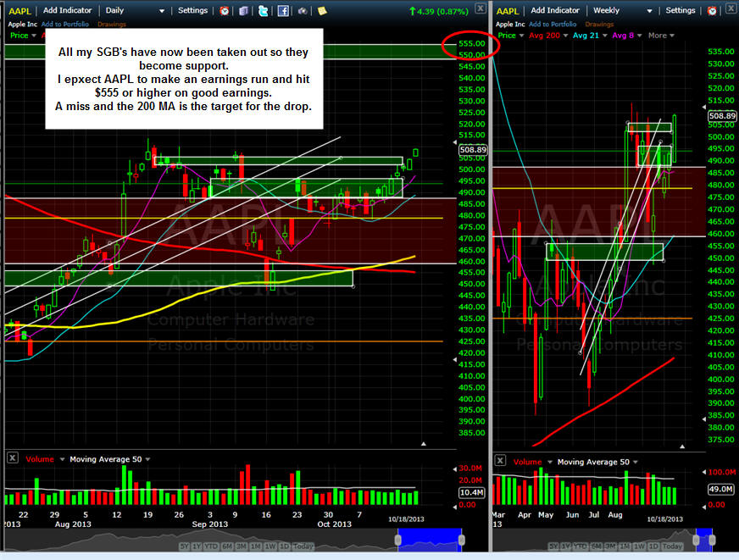This screenshot has height=560, width=739.
Task: Click the 508.89 price label on Weekly axis
Action: click(x=722, y=116)
